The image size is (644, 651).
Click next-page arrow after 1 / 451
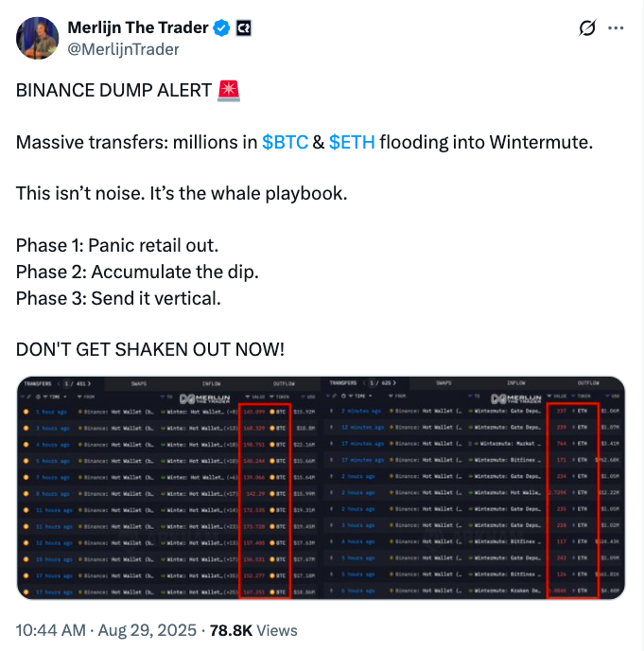[x=90, y=383]
